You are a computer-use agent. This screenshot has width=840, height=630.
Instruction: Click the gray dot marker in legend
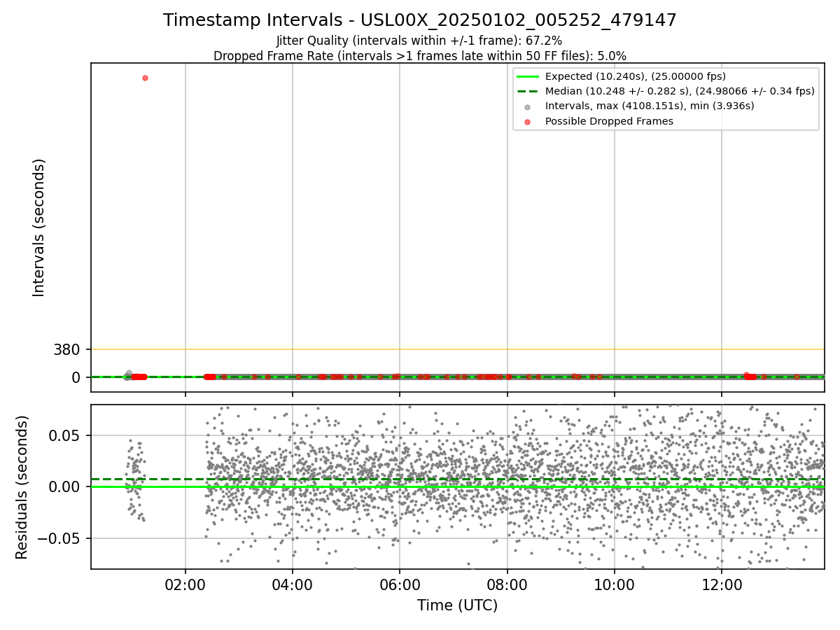528,107
